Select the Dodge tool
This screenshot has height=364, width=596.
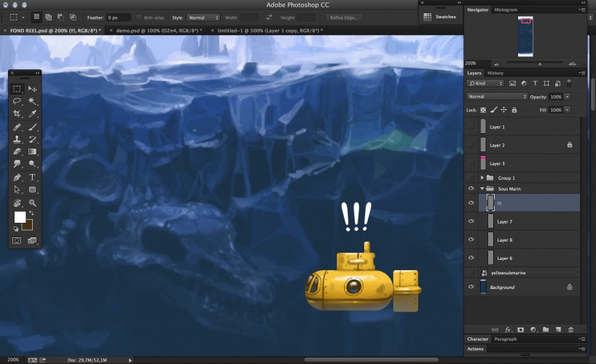coord(32,164)
